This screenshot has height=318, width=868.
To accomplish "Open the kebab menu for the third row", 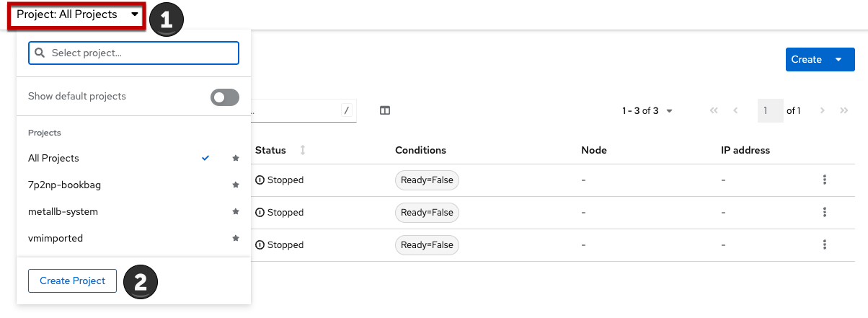I will coord(824,244).
